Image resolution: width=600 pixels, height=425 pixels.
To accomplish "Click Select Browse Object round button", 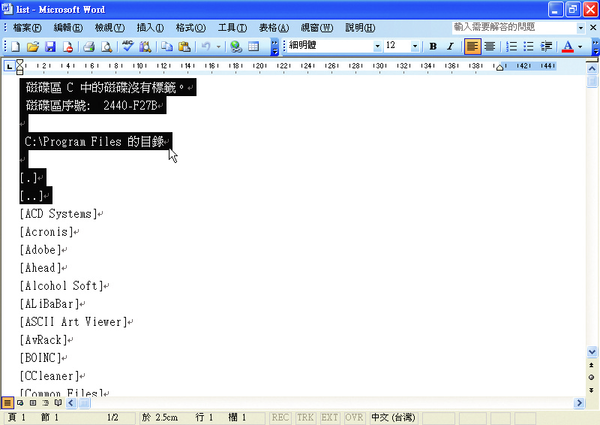I will [592, 378].
